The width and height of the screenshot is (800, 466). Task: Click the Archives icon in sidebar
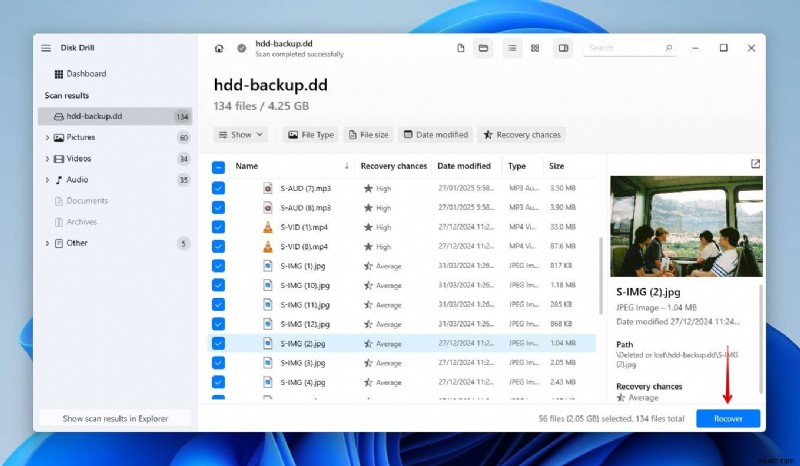tap(59, 222)
